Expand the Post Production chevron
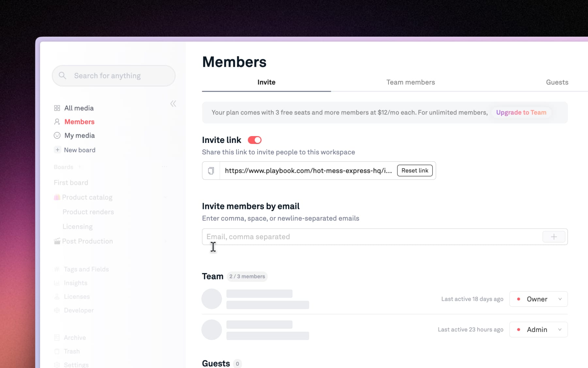The width and height of the screenshot is (588, 368). pyautogui.click(x=165, y=241)
